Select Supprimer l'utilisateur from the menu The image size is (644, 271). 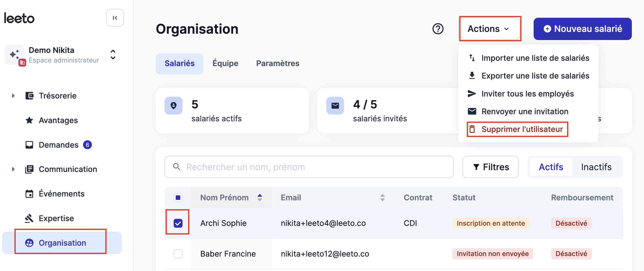click(x=517, y=129)
